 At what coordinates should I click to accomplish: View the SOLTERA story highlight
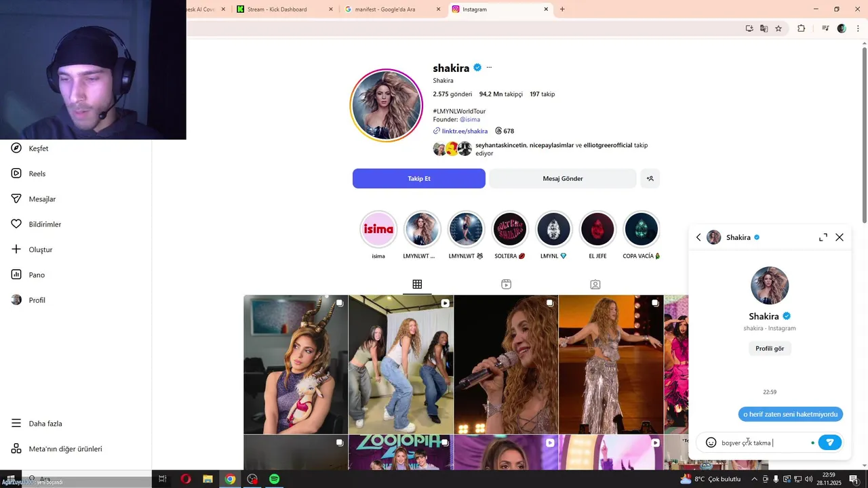click(509, 230)
